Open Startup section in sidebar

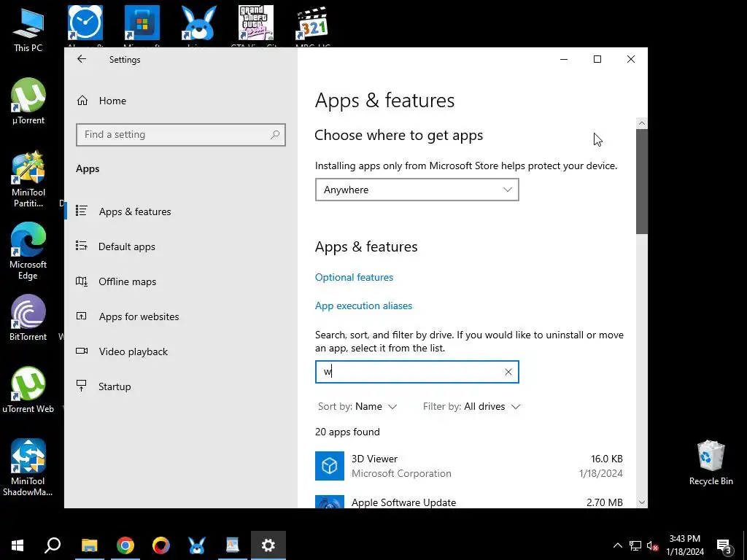115,386
